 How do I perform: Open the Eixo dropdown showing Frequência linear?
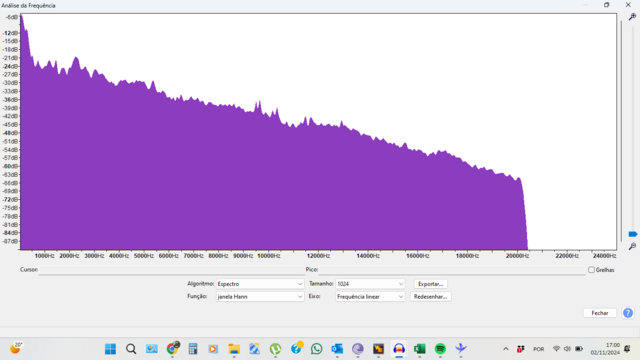[x=370, y=297]
